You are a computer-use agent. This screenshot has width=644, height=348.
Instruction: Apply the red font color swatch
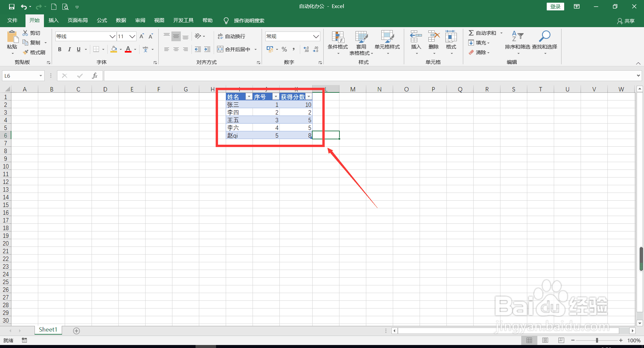coord(128,49)
